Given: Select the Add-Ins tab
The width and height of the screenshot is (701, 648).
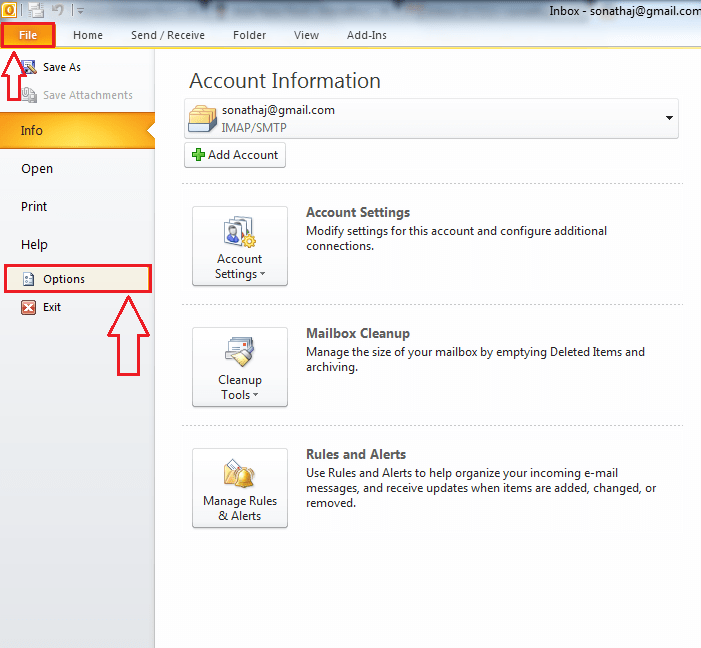Looking at the screenshot, I should pos(367,35).
